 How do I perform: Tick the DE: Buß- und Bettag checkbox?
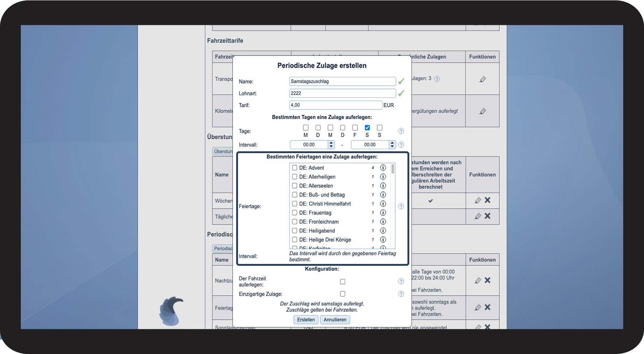(294, 195)
